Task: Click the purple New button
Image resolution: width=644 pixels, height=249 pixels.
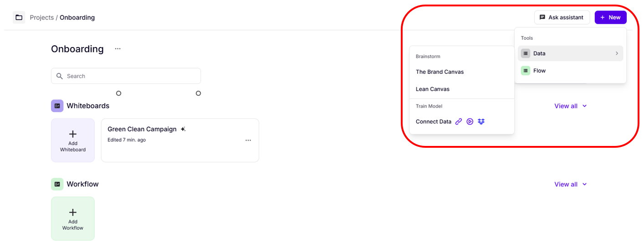Action: 610,17
